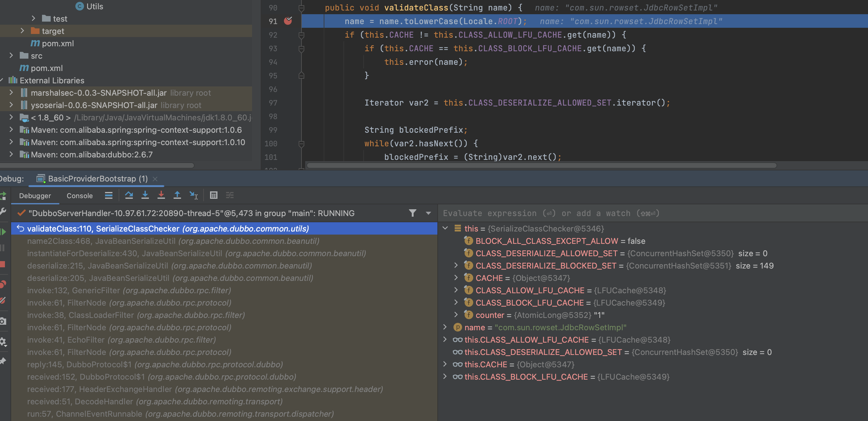Click line number 97 in gutter
Viewport: 868px width, 421px height.
(273, 103)
